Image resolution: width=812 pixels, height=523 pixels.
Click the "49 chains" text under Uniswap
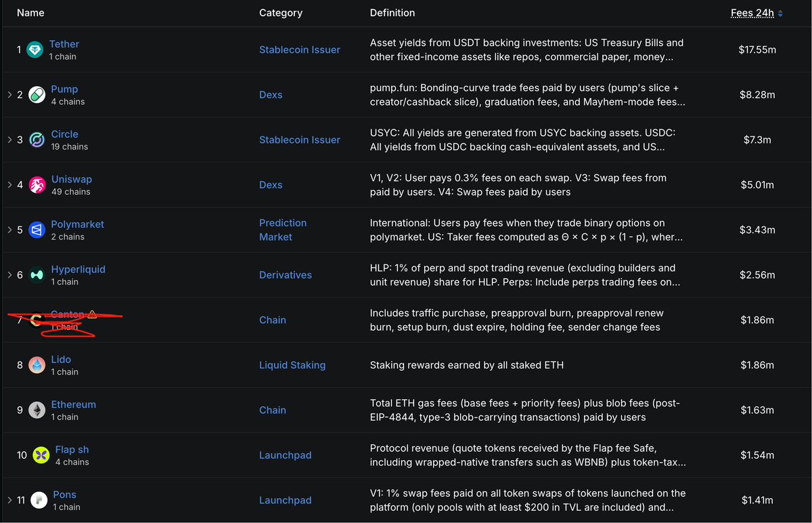pos(71,191)
